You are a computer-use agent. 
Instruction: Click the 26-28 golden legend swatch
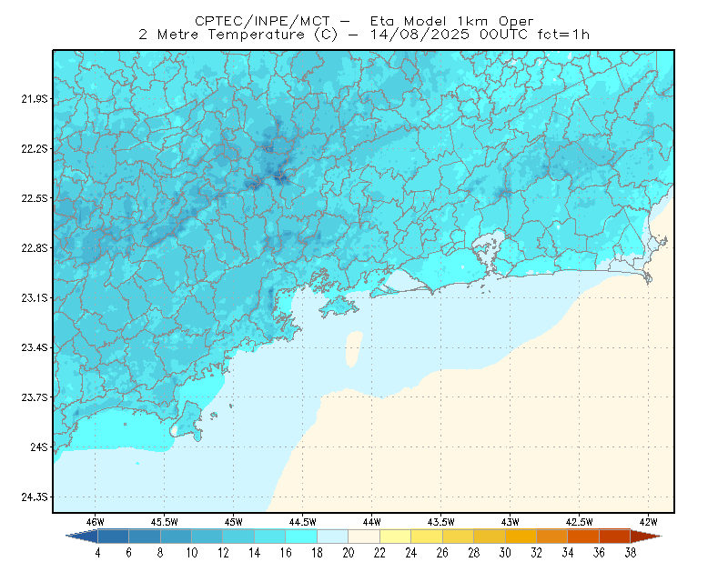click(459, 537)
